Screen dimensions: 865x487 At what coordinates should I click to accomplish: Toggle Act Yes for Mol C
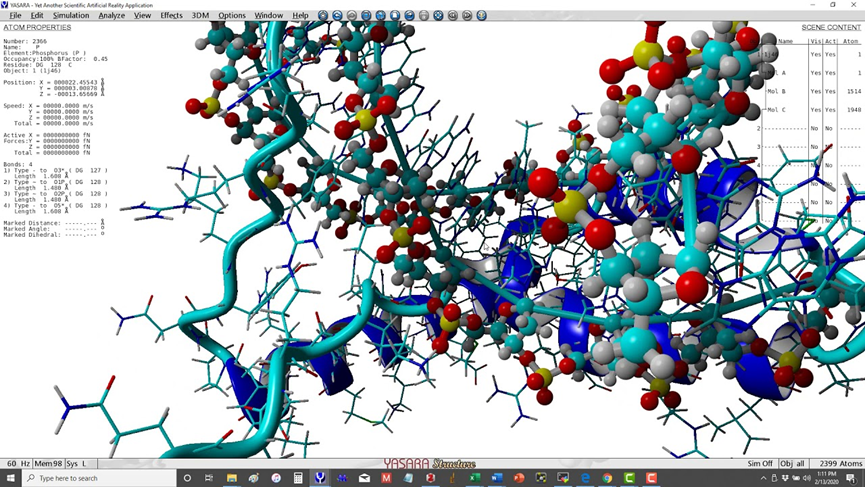830,110
